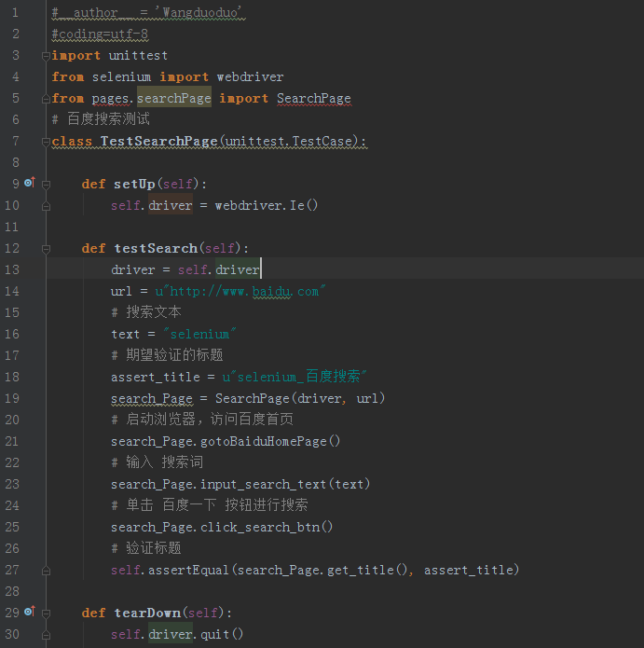644x648 pixels.
Task: Click the override gutter icon beside setUp
Action: tap(30, 182)
